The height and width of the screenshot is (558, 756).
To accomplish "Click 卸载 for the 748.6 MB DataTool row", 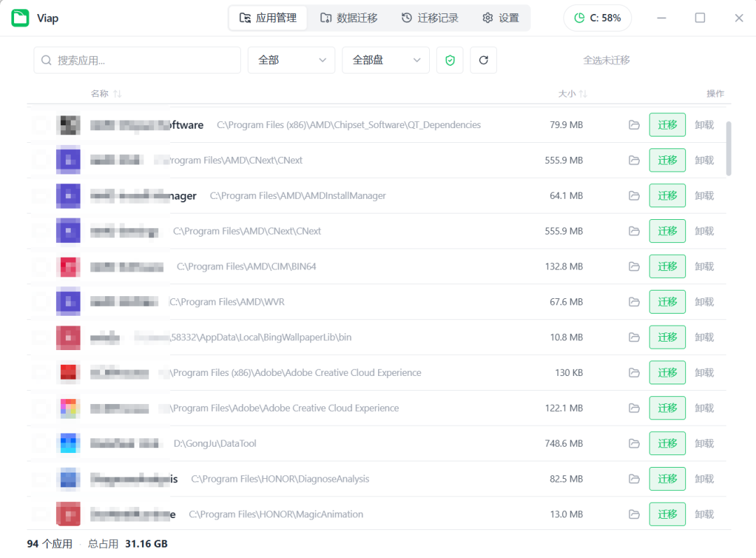I will (704, 444).
